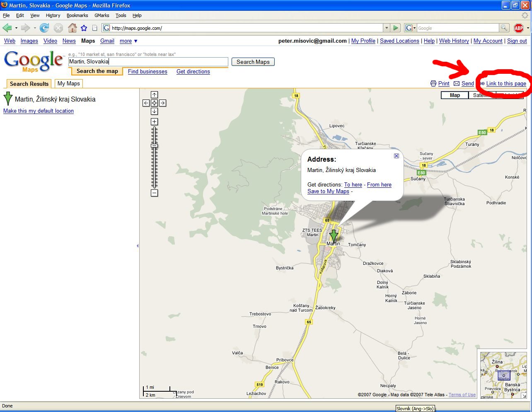The width and height of the screenshot is (532, 412).
Task: Open the Back history dropdown arrow
Action: pyautogui.click(x=16, y=28)
